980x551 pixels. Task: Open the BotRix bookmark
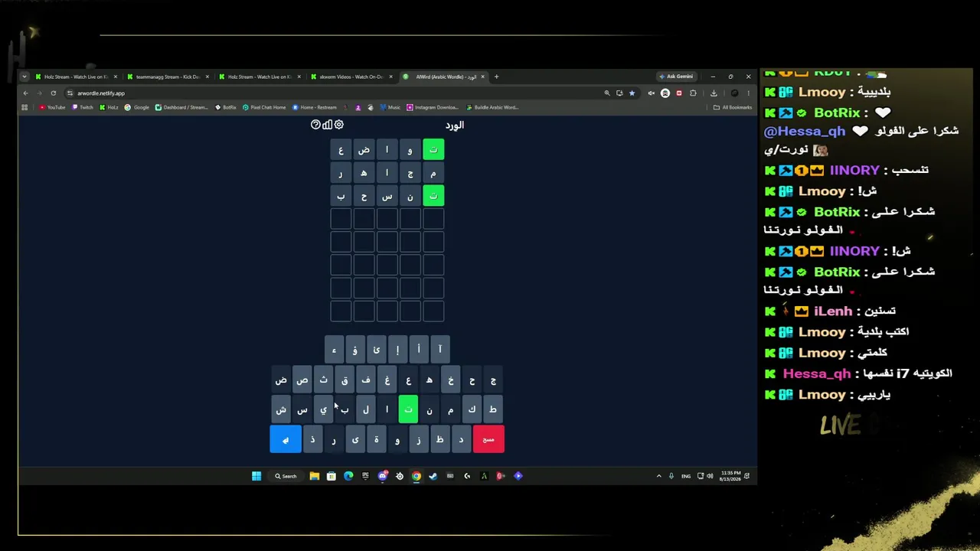pos(226,107)
